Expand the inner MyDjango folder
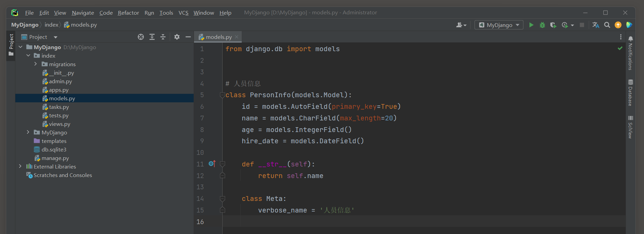The image size is (644, 234). pos(28,132)
